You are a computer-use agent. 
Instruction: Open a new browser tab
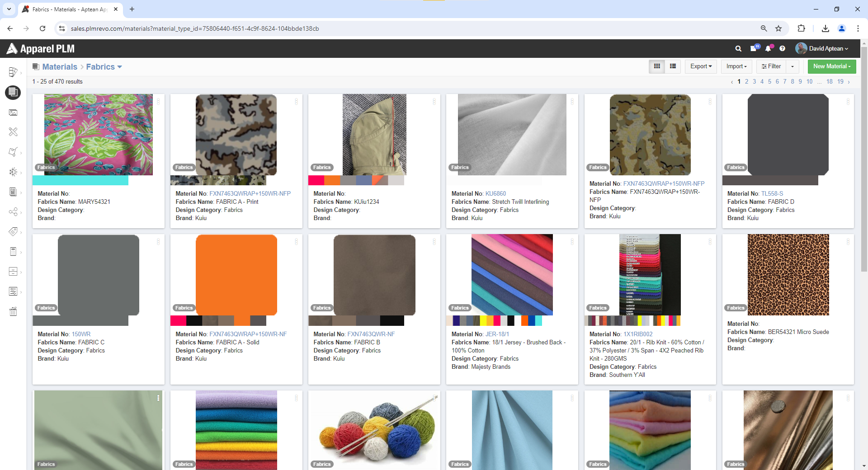[x=132, y=9]
